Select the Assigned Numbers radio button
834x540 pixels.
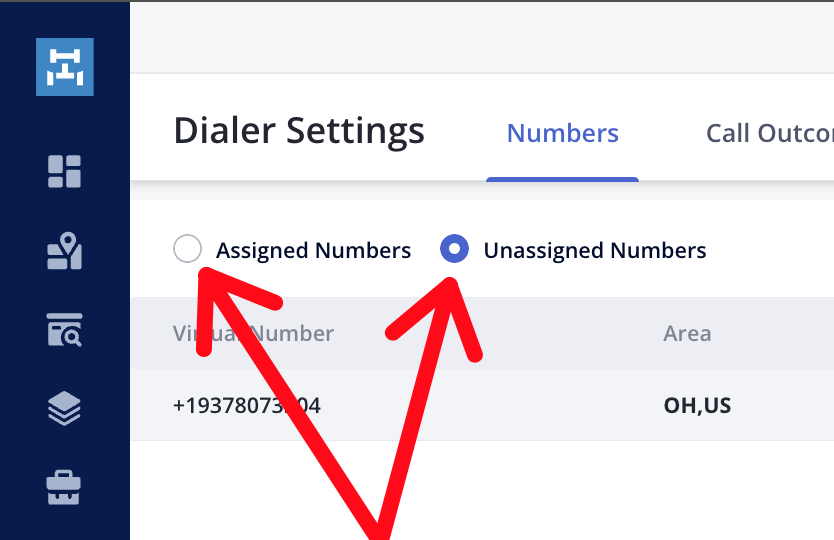[187, 248]
